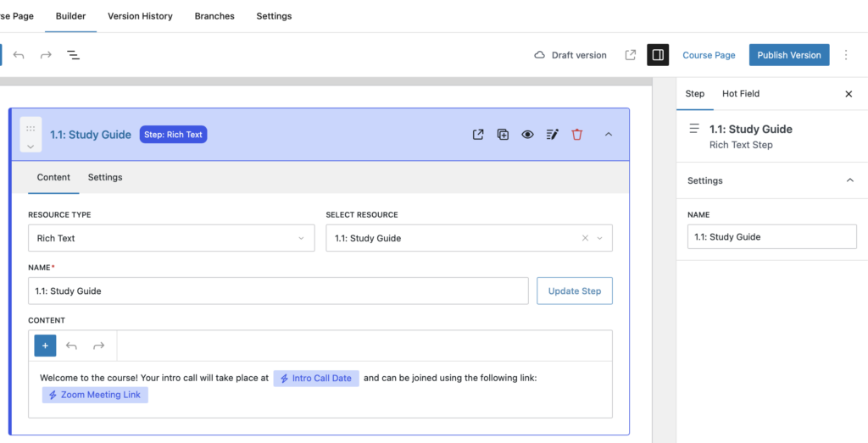Image resolution: width=868 pixels, height=443 pixels.
Task: Click the sidebar Name input field
Action: (x=772, y=236)
